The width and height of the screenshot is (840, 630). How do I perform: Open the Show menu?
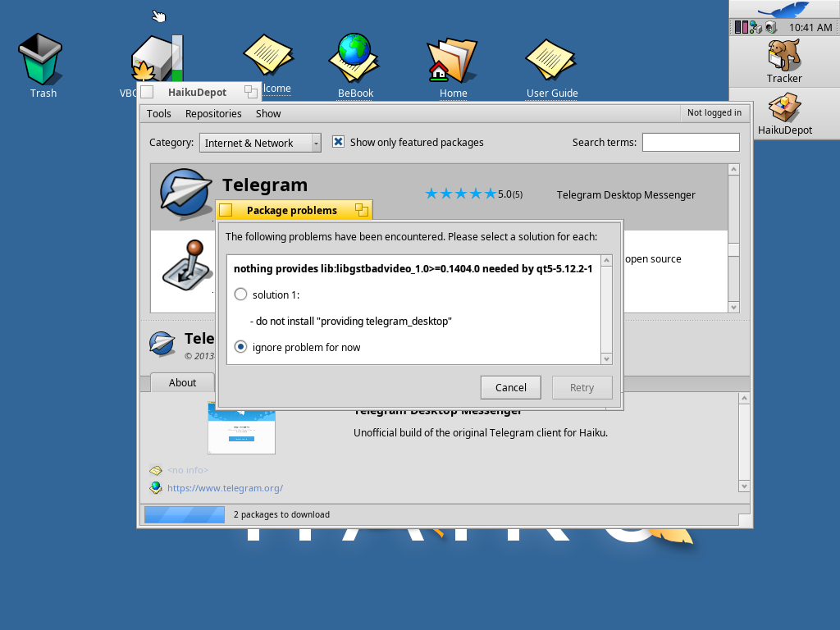(268, 113)
